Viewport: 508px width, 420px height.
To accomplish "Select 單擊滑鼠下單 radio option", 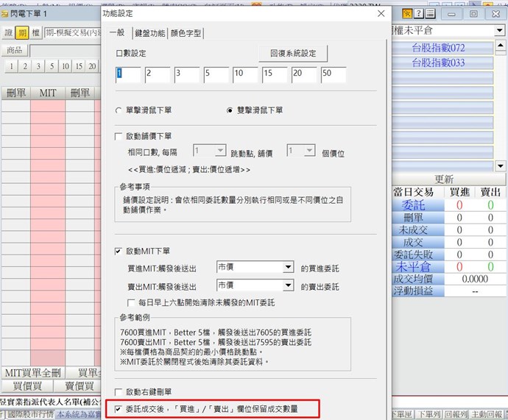I will point(119,110).
